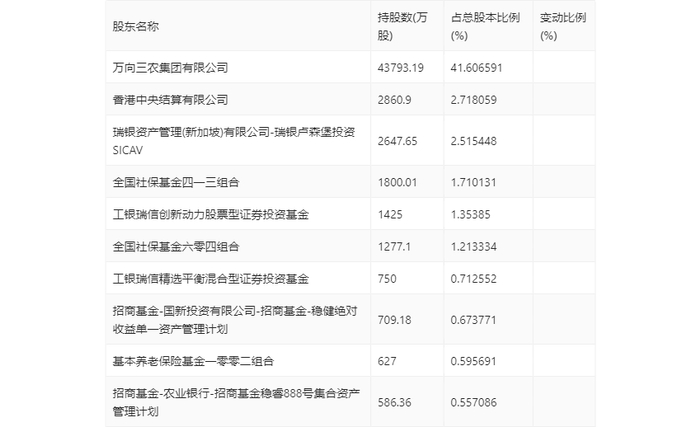Click shareholding value 709.18

pos(395,320)
